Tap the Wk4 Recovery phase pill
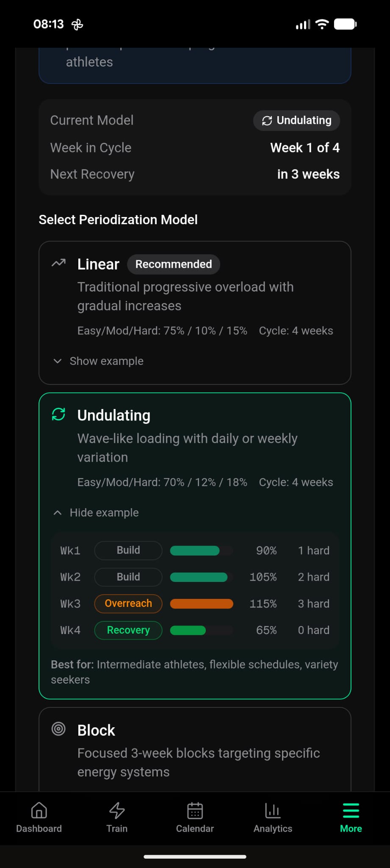Viewport: 390px width, 868px height. pos(128,630)
